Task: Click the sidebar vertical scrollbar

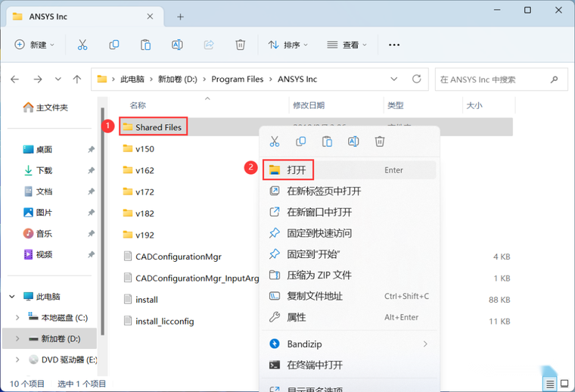Action: pyautogui.click(x=103, y=221)
